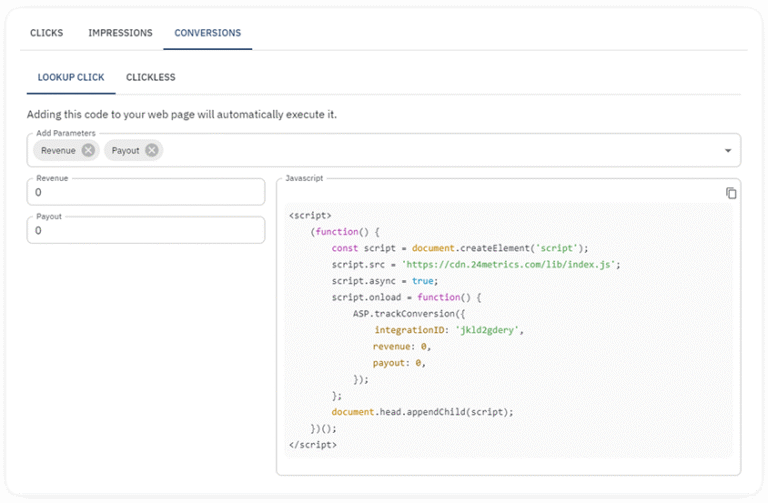The image size is (768, 503).
Task: Switch to the Clicks tab
Action: (x=47, y=33)
